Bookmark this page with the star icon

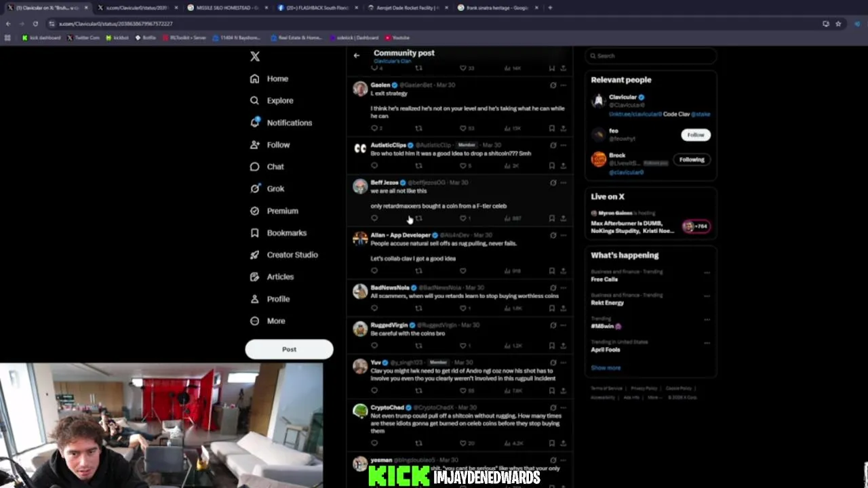point(838,24)
